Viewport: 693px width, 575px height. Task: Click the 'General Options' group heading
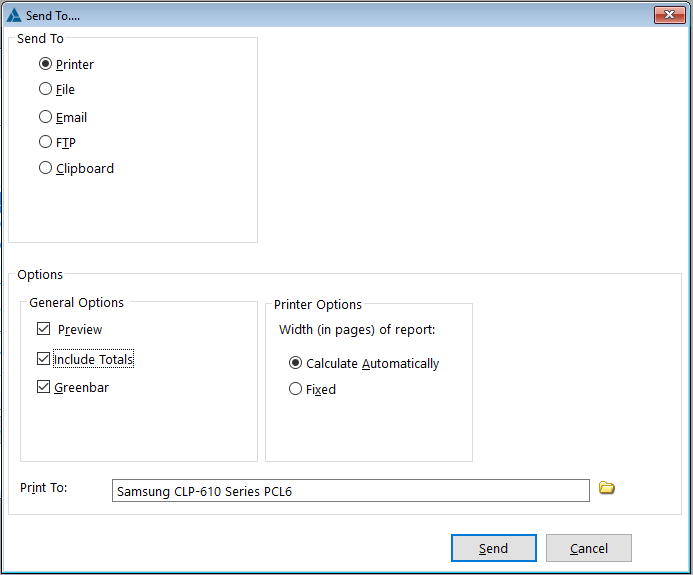point(77,302)
